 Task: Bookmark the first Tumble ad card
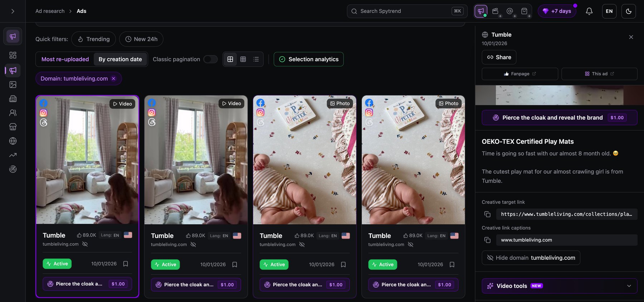tap(126, 264)
